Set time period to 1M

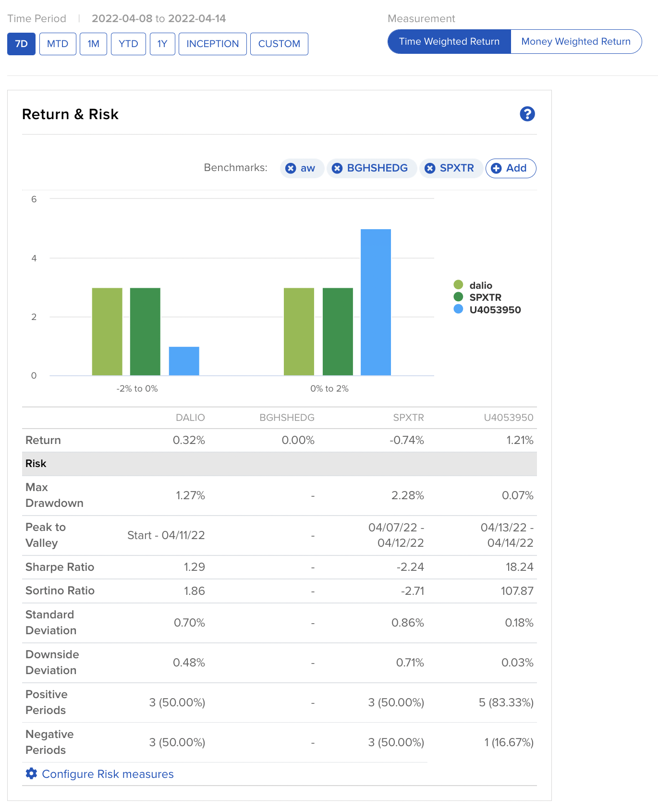(x=93, y=44)
